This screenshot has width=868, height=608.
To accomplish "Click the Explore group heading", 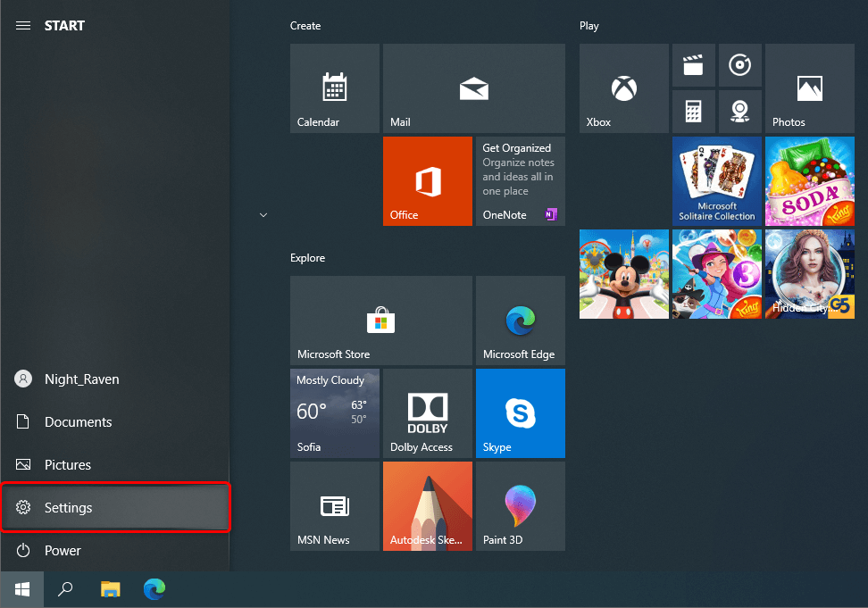I will (307, 258).
